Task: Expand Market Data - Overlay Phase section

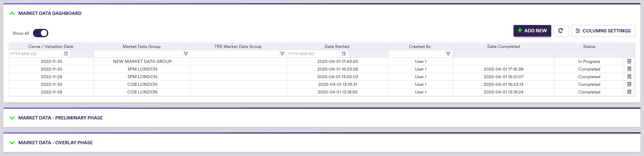Action: (12, 143)
